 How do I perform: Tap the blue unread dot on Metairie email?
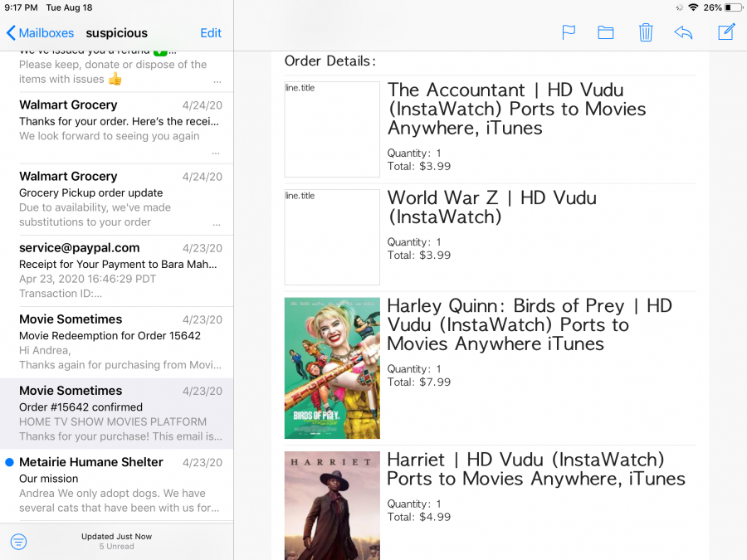point(9,462)
